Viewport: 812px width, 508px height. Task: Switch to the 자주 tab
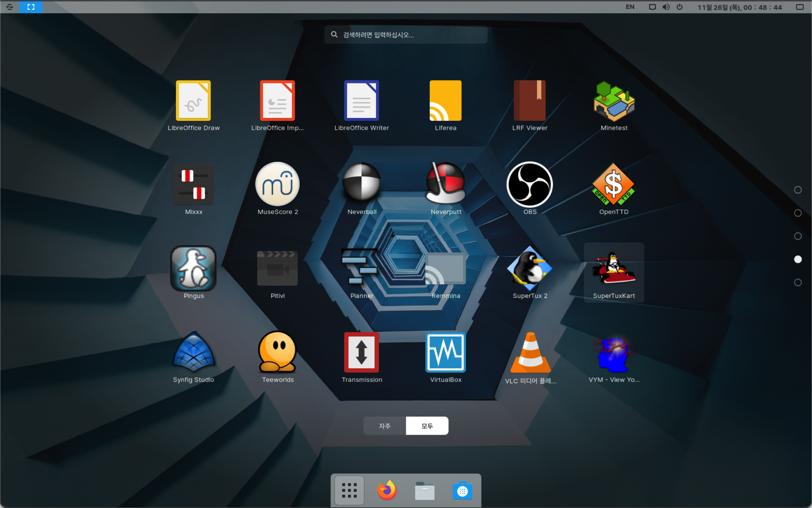click(x=385, y=426)
